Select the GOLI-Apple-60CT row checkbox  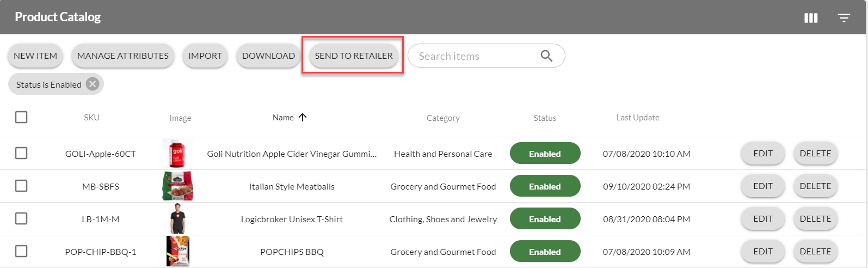click(x=21, y=153)
